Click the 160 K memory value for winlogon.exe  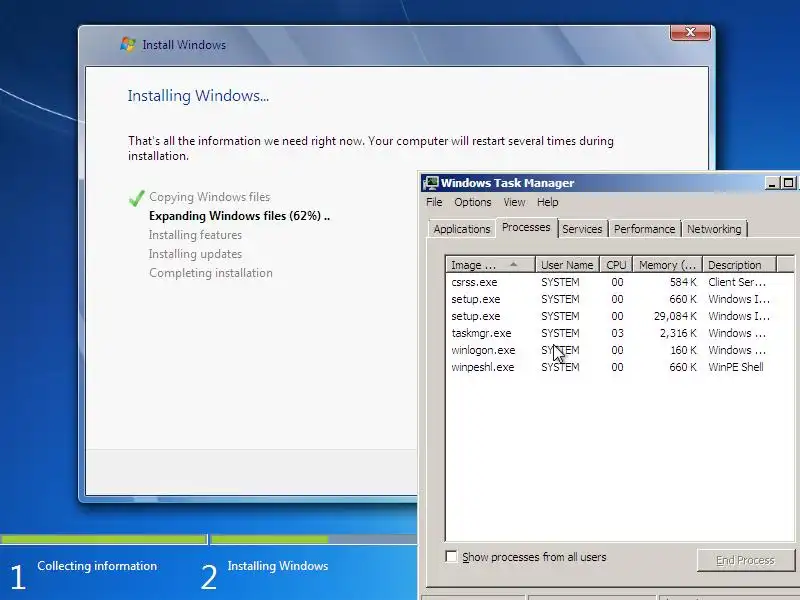pos(683,350)
